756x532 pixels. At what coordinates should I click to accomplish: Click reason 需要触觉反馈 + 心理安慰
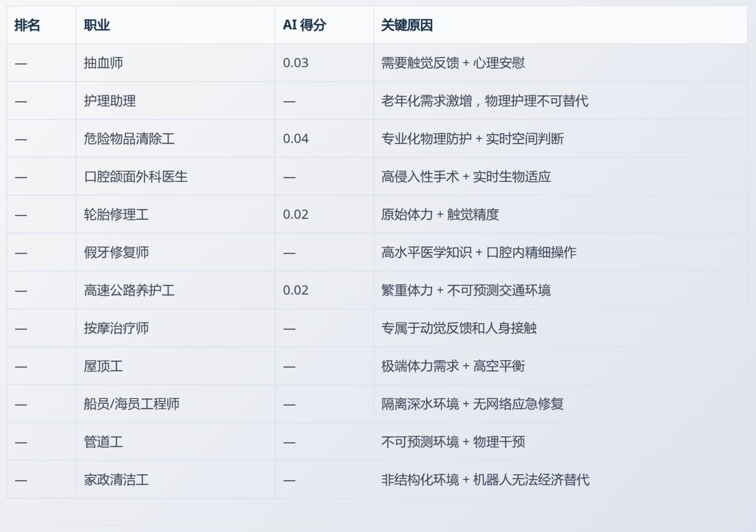(x=453, y=63)
